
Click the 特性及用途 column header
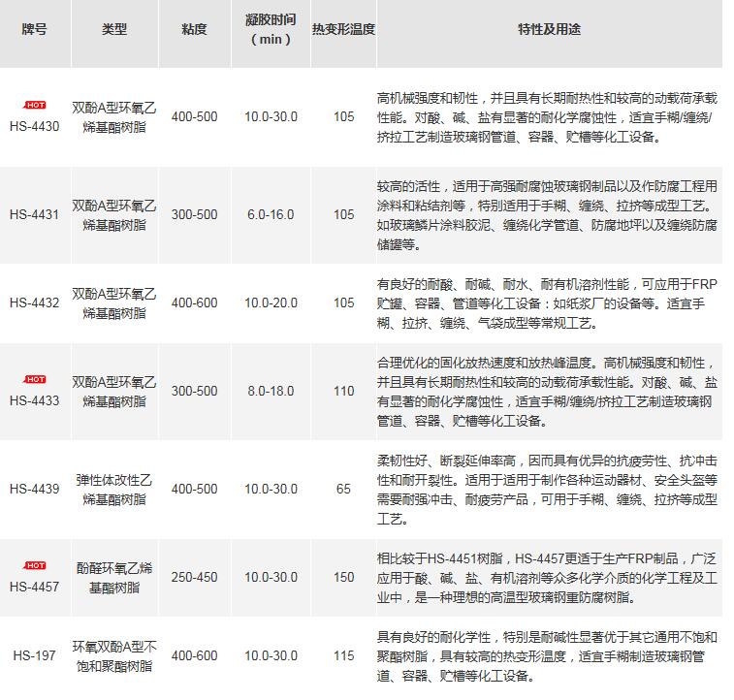549,29
